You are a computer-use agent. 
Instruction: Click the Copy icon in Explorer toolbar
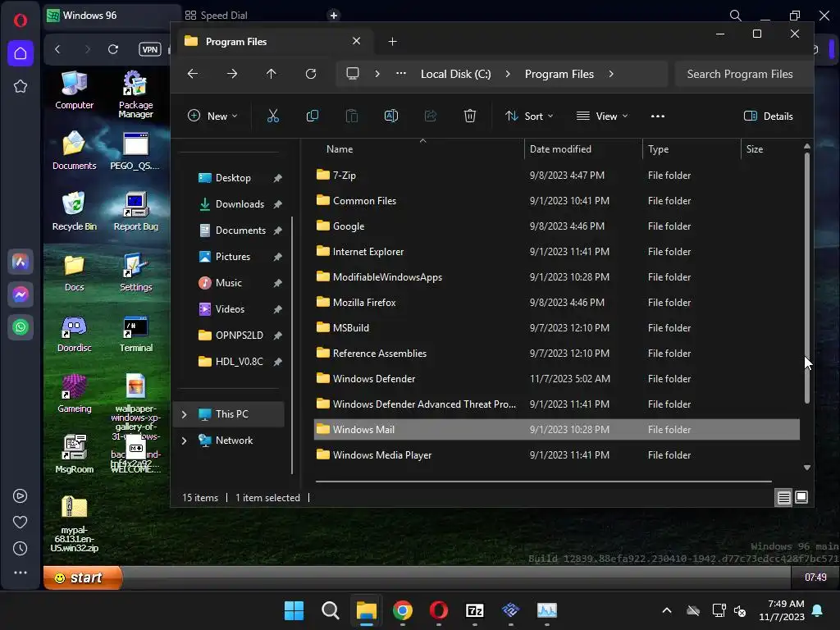pyautogui.click(x=313, y=116)
